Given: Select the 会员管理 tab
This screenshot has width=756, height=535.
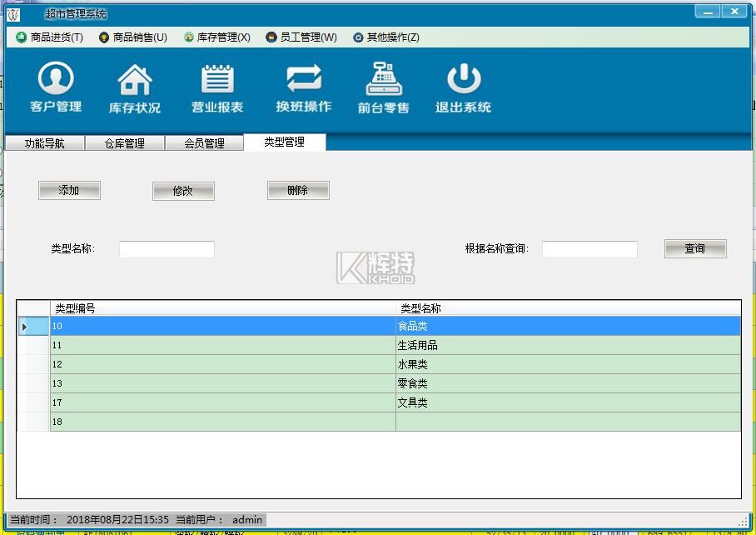Looking at the screenshot, I should (204, 143).
